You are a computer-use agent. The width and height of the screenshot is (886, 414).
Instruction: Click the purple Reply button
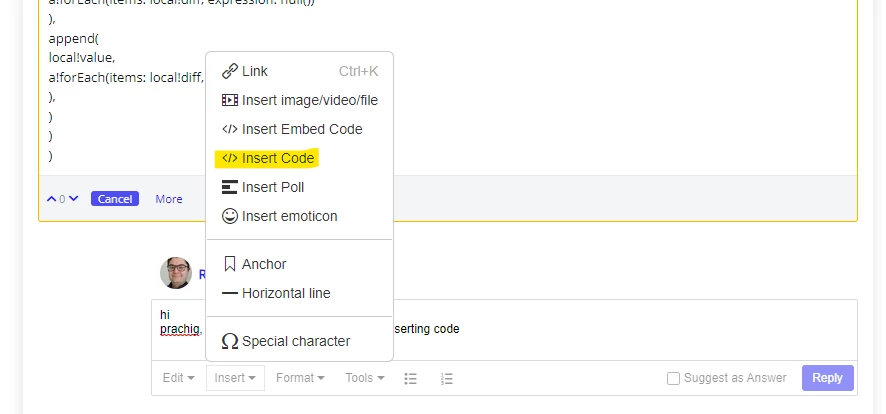tap(827, 378)
